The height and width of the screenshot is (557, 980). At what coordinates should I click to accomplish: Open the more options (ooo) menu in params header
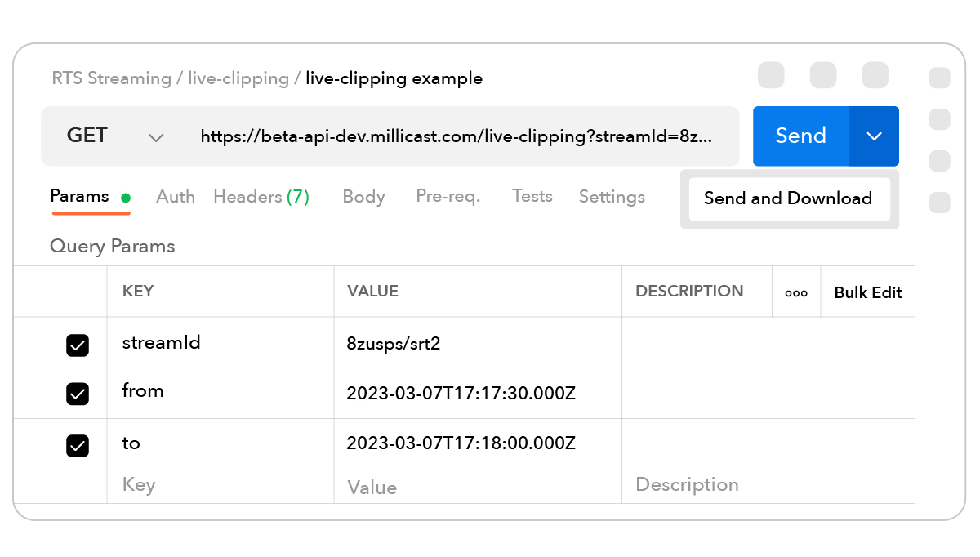tap(796, 291)
